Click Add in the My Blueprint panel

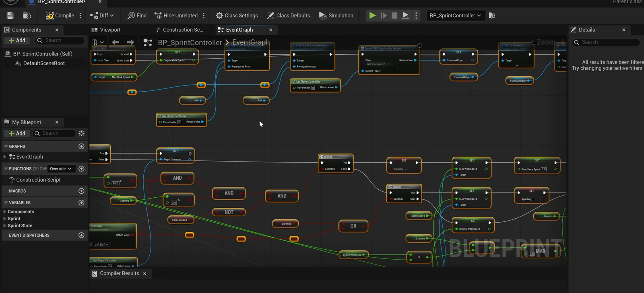click(17, 133)
